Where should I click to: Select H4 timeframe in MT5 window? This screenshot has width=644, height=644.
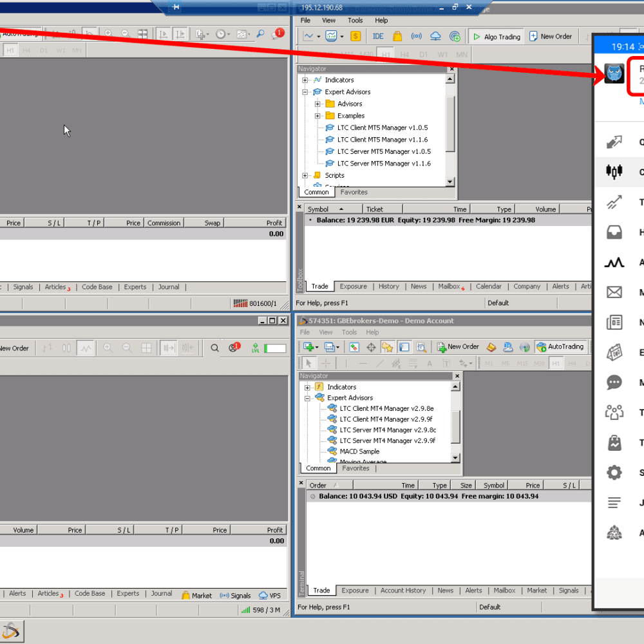[404, 55]
